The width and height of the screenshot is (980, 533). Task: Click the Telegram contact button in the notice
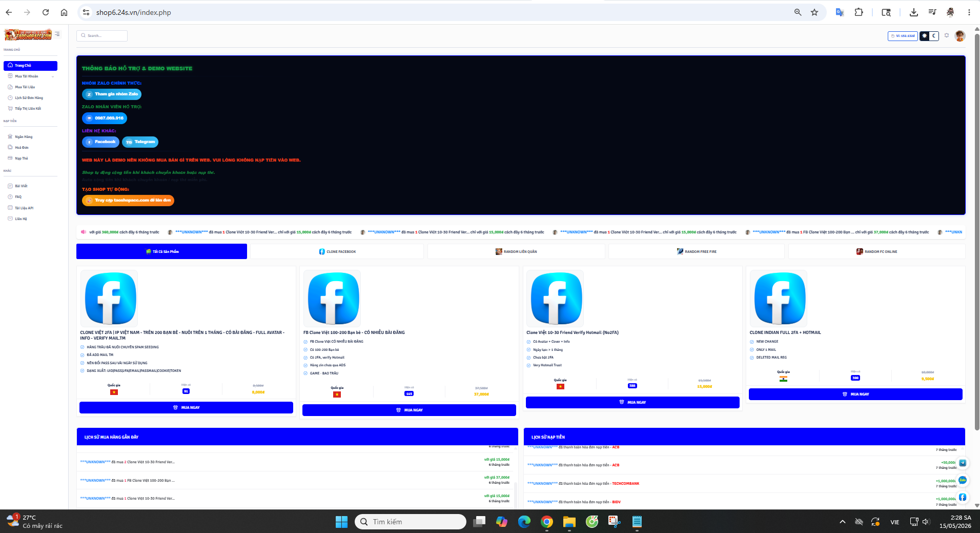click(140, 142)
